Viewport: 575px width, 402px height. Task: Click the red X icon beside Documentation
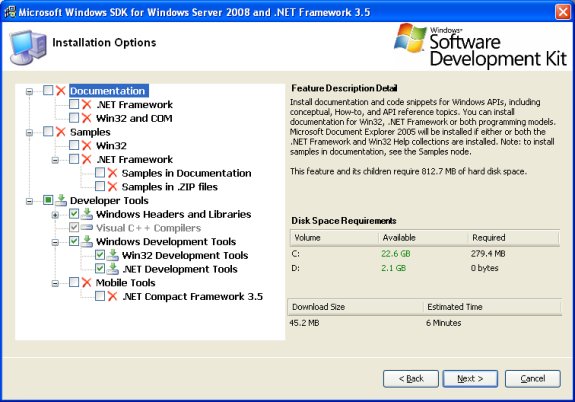61,91
